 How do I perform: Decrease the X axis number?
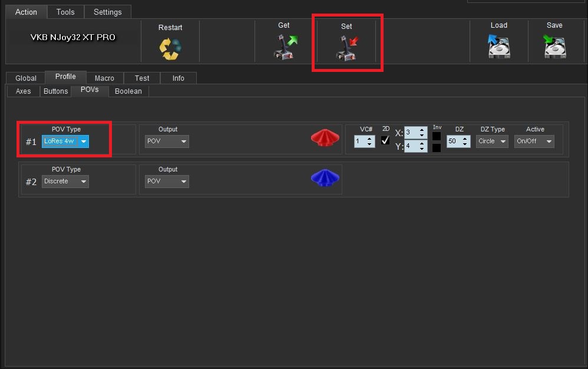422,135
